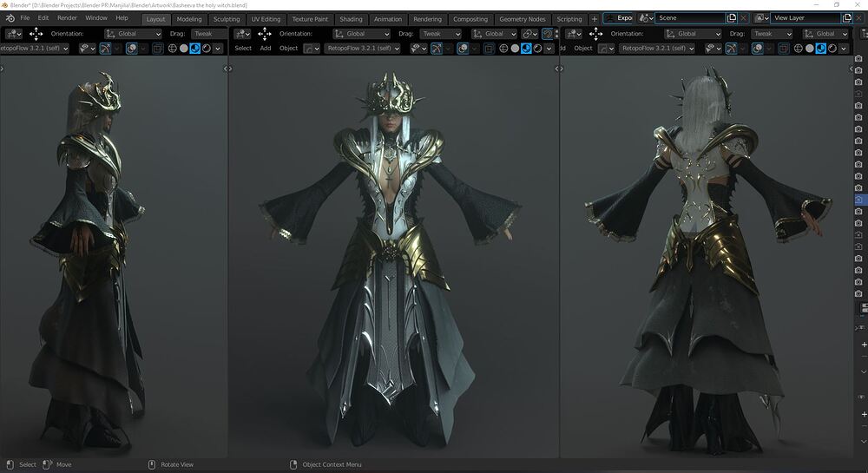This screenshot has height=473, width=868.
Task: Switch to the Animation workspace tab
Action: (387, 19)
